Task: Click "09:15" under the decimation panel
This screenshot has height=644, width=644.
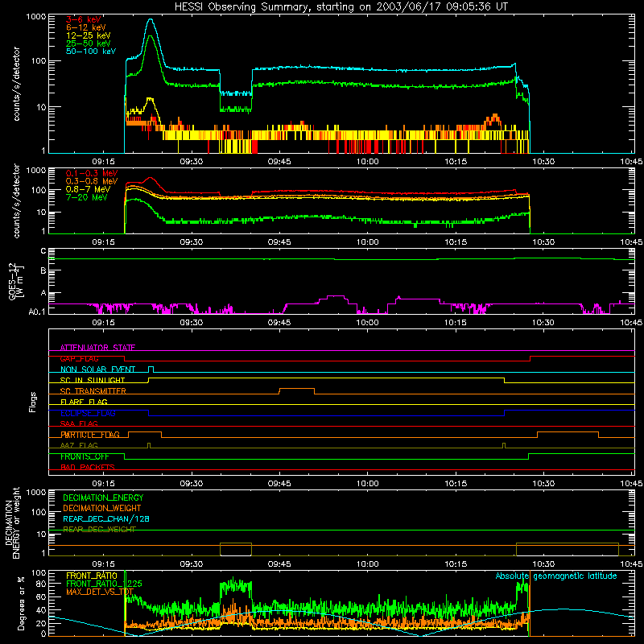Action: pos(103,564)
